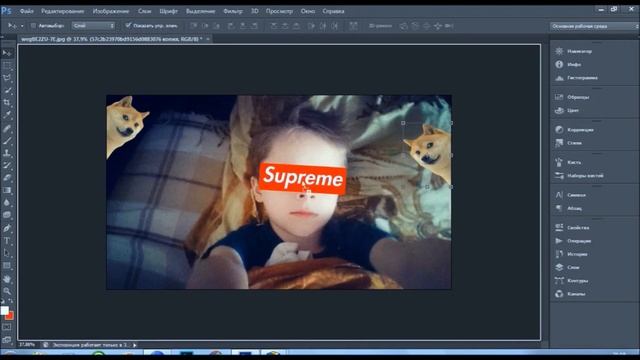Screen dimensions: 640x360
Task: Expand the status bar info arrow
Action: (135, 345)
